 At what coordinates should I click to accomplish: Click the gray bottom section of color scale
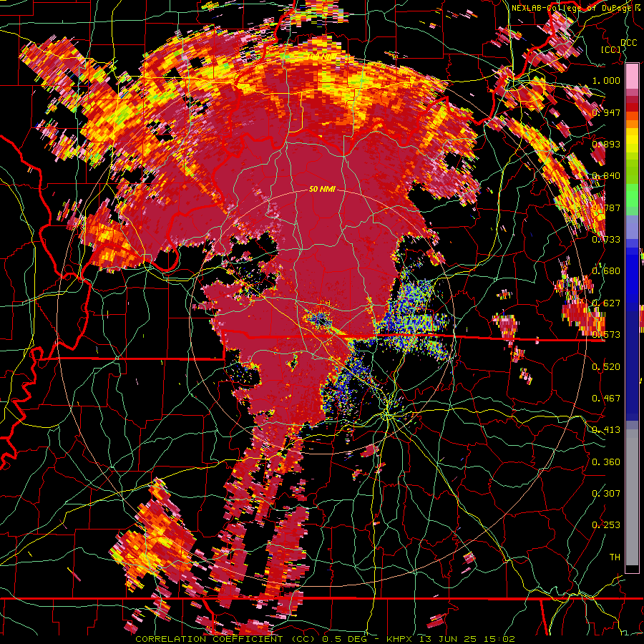click(x=632, y=498)
